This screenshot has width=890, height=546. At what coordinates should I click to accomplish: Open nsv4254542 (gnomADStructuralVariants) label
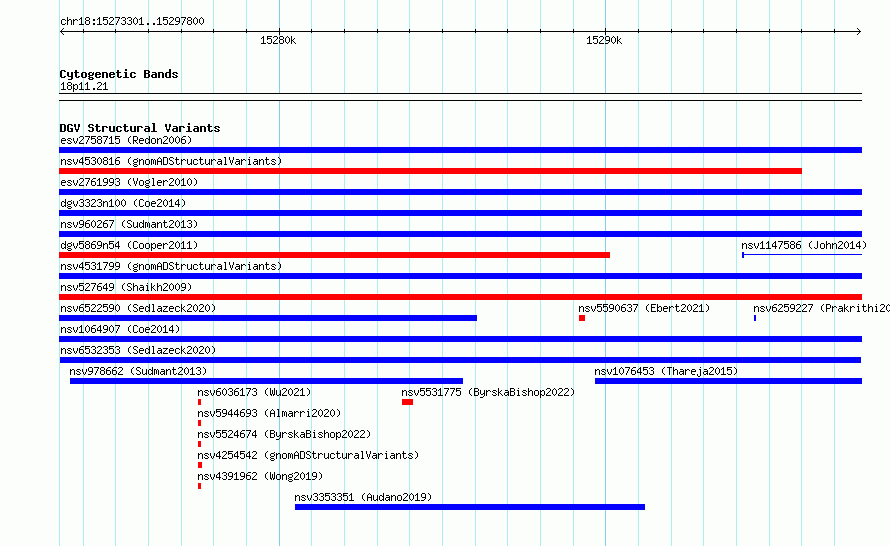pyautogui.click(x=308, y=455)
